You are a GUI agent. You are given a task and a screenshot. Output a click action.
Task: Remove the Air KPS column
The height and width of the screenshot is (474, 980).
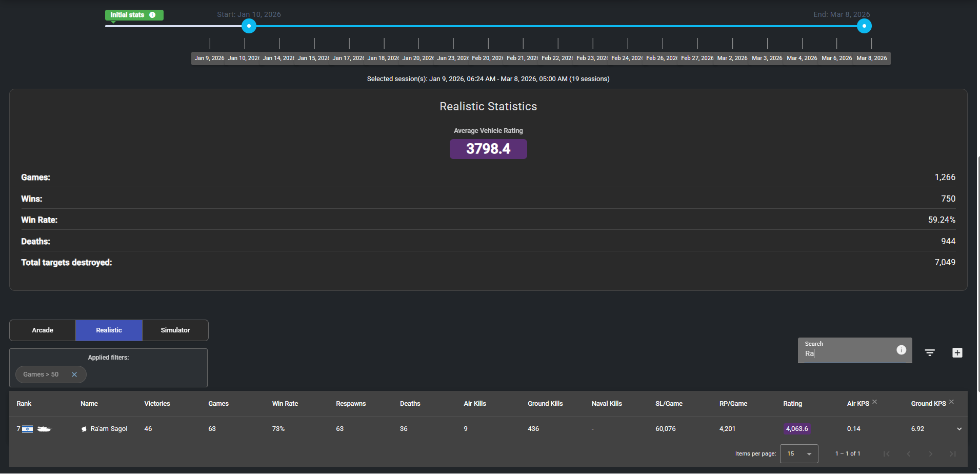click(x=875, y=402)
